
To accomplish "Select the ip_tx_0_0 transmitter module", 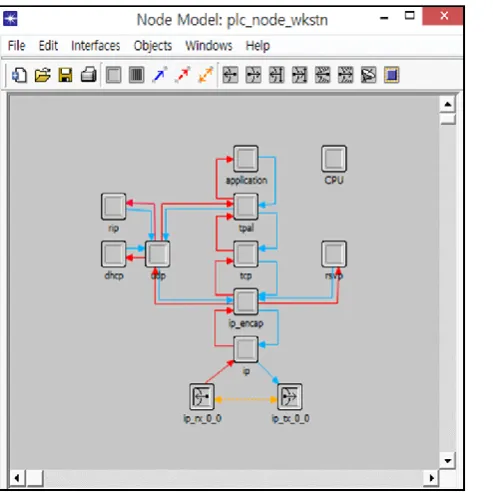I will pyautogui.click(x=290, y=397).
